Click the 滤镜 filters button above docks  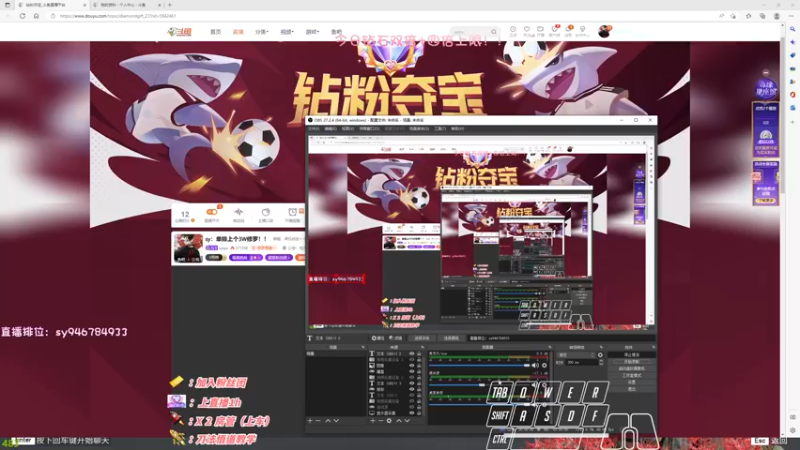(x=395, y=338)
